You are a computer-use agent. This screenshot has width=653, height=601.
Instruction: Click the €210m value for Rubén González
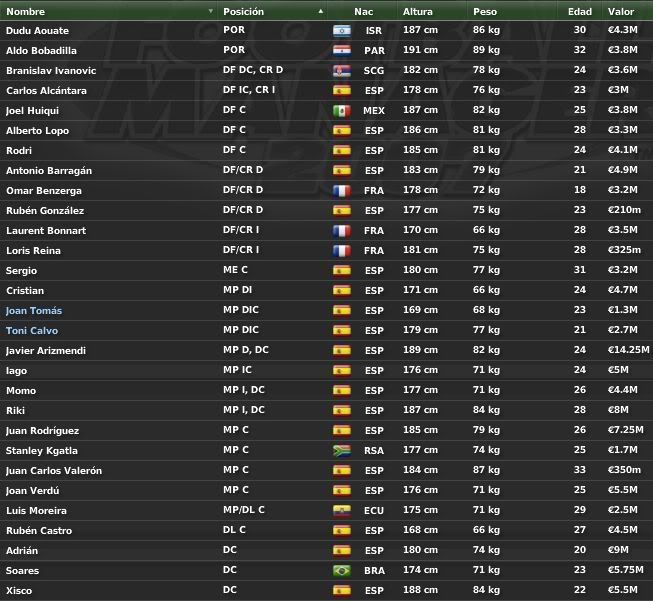point(624,210)
